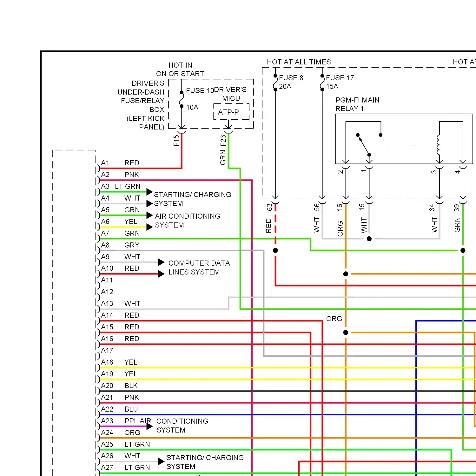Click the PGM-FI MAIN RELAY 1 title
Viewport: 476px width, 476px height.
click(x=357, y=104)
